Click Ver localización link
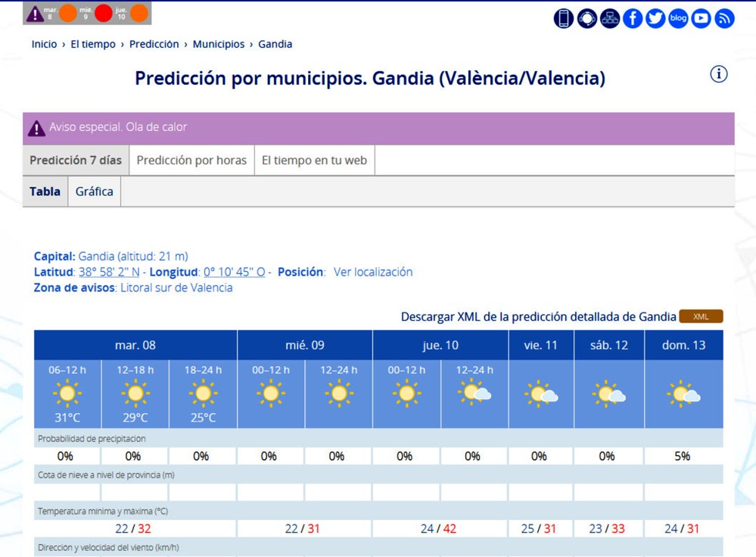Image resolution: width=756 pixels, height=557 pixels. coord(372,272)
